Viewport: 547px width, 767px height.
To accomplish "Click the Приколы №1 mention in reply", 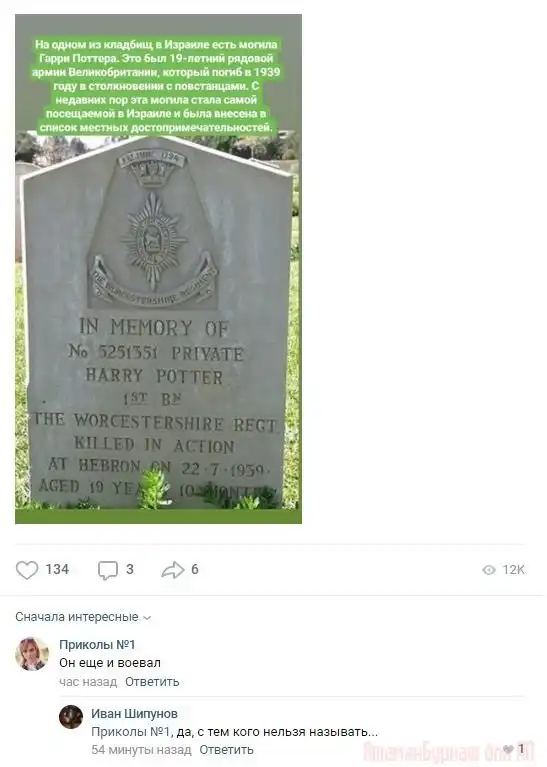I will click(130, 732).
